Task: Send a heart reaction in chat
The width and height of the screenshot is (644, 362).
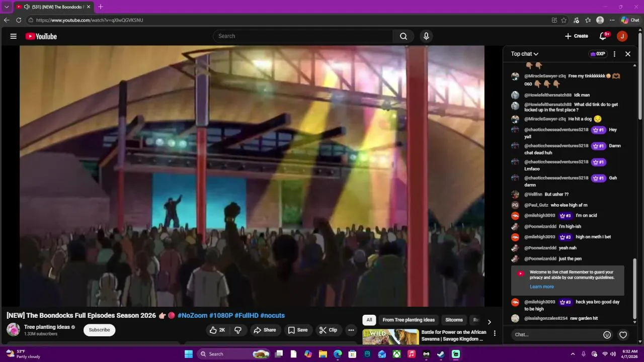Action: coord(623,335)
